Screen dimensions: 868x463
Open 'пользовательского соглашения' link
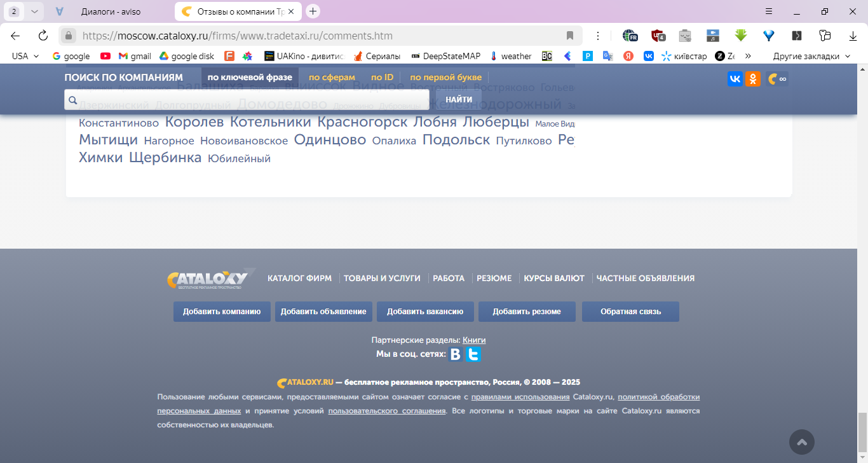(x=387, y=411)
